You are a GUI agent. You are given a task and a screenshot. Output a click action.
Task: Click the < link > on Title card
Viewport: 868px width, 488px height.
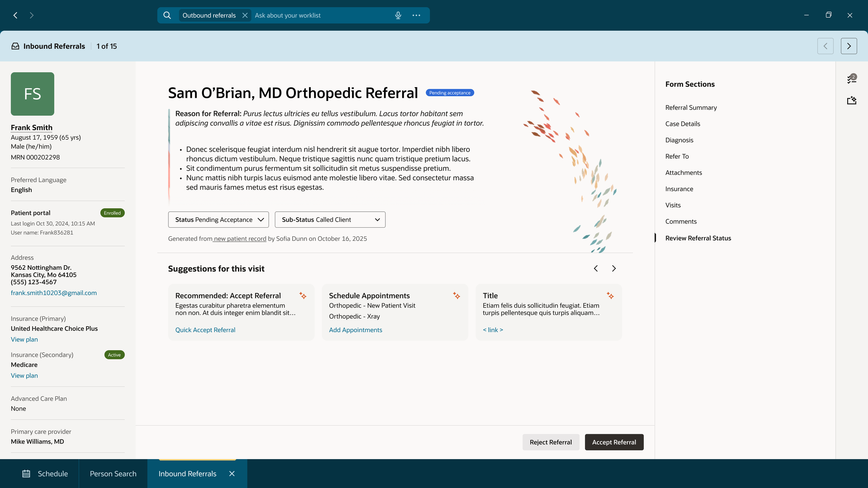pyautogui.click(x=493, y=330)
